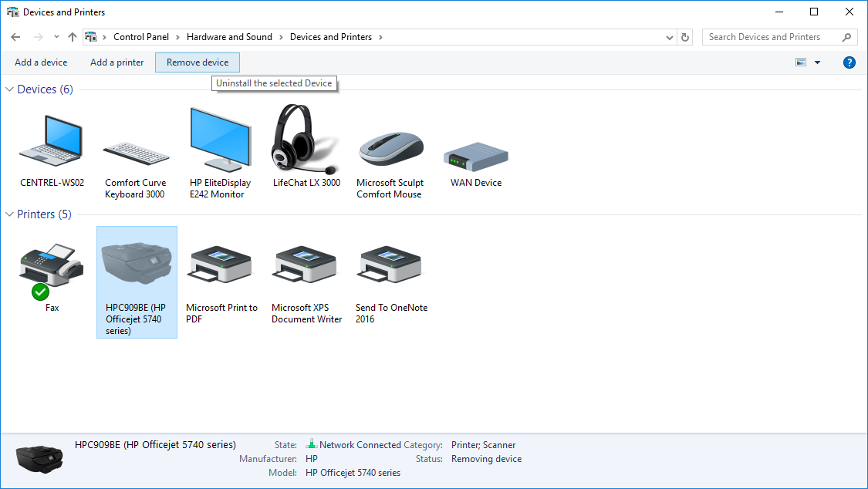Collapse the Devices (6) group
Screen dimensions: 868x489
[x=8, y=89]
